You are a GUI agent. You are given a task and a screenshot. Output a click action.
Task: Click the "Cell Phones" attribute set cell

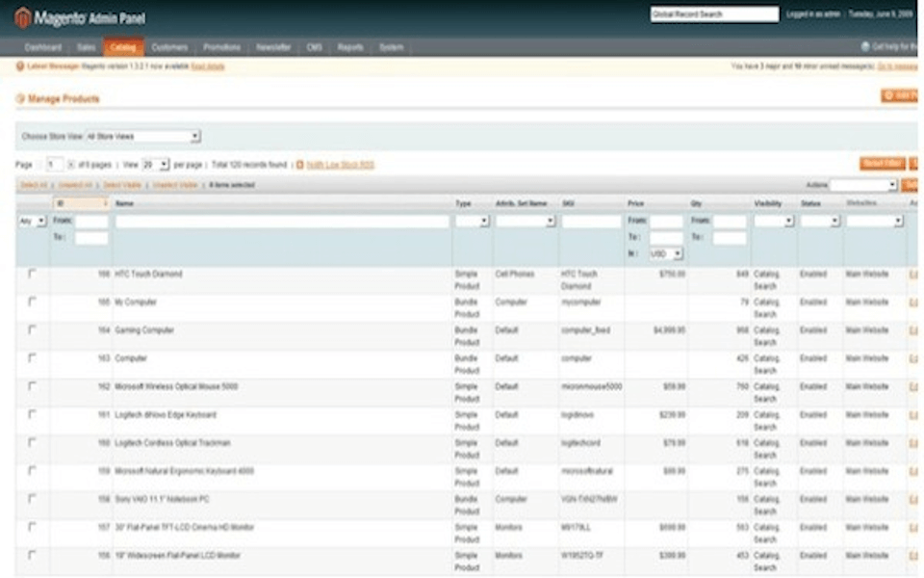[514, 275]
